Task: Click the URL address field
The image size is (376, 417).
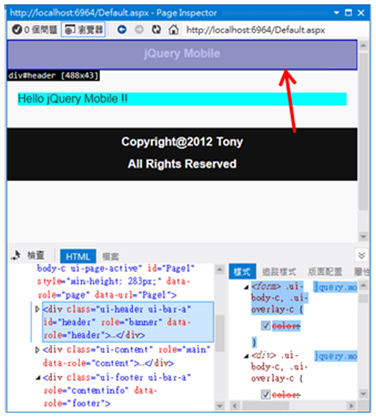Action: point(256,30)
